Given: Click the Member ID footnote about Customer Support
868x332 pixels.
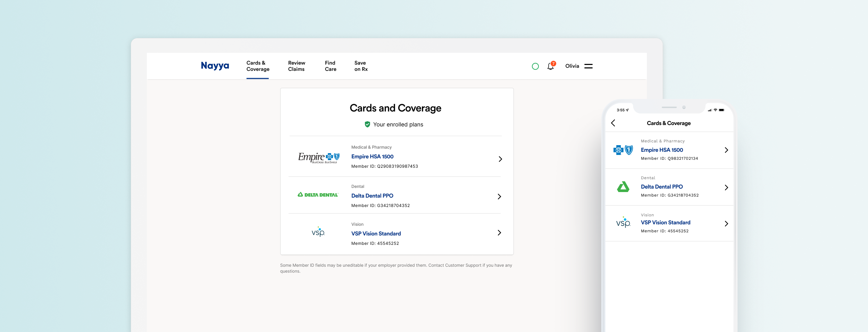Looking at the screenshot, I should (396, 268).
